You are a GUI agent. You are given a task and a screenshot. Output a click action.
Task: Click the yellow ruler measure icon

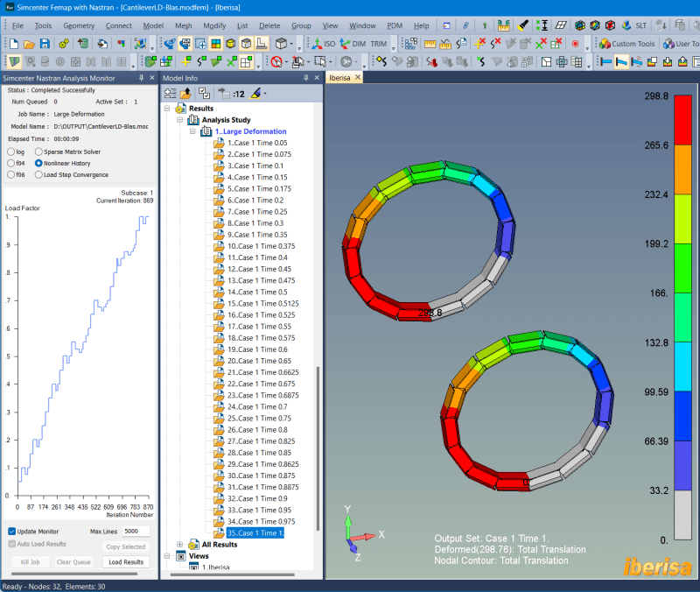coord(430,44)
